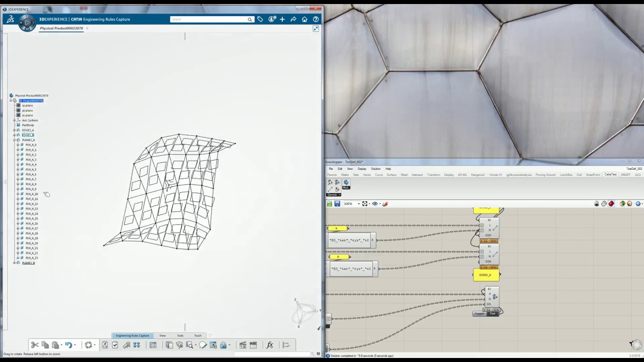Expand the EDGES_B tree node
Viewport: 644px width, 362px height.
tap(15, 135)
